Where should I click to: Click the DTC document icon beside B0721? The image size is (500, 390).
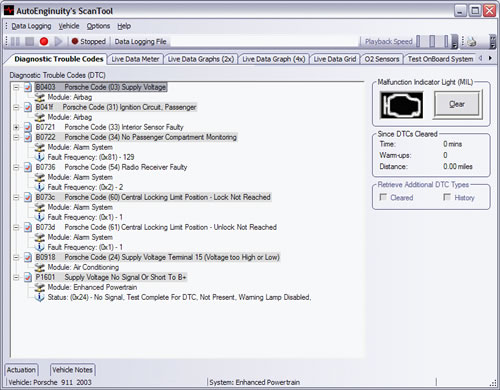tap(28, 127)
